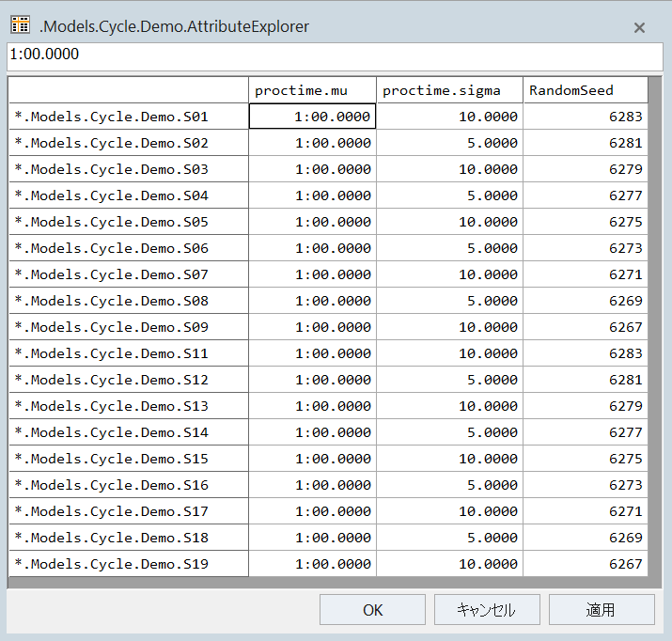Click proctime.mu cell of S12 row
The width and height of the screenshot is (672, 641).
tap(312, 380)
